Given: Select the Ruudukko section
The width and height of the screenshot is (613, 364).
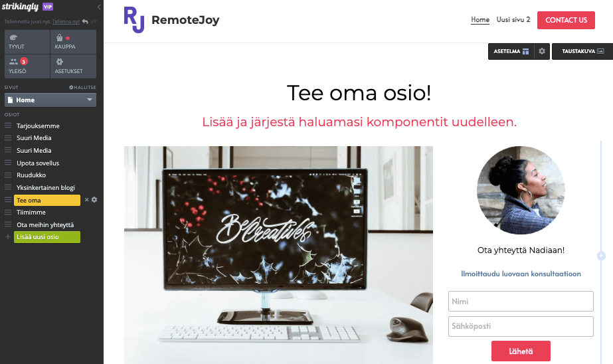Looking at the screenshot, I should [31, 175].
